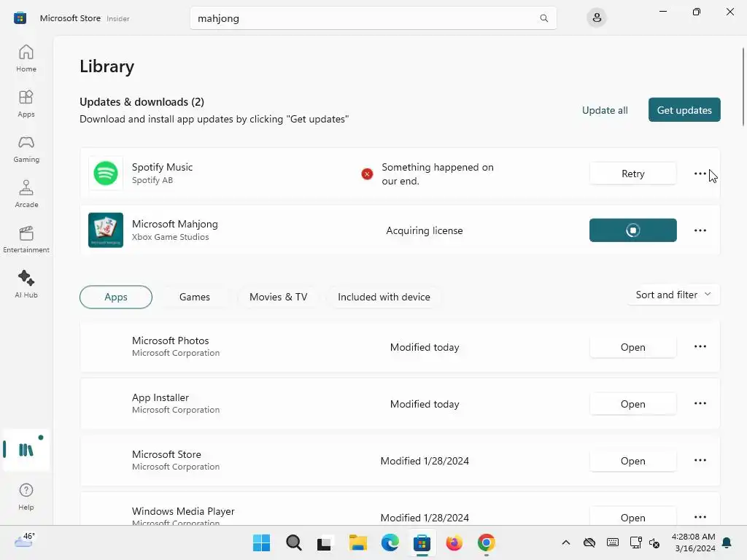The width and height of the screenshot is (747, 560).
Task: Click the Microsoft Mahjong app thumbnail
Action: 106,230
